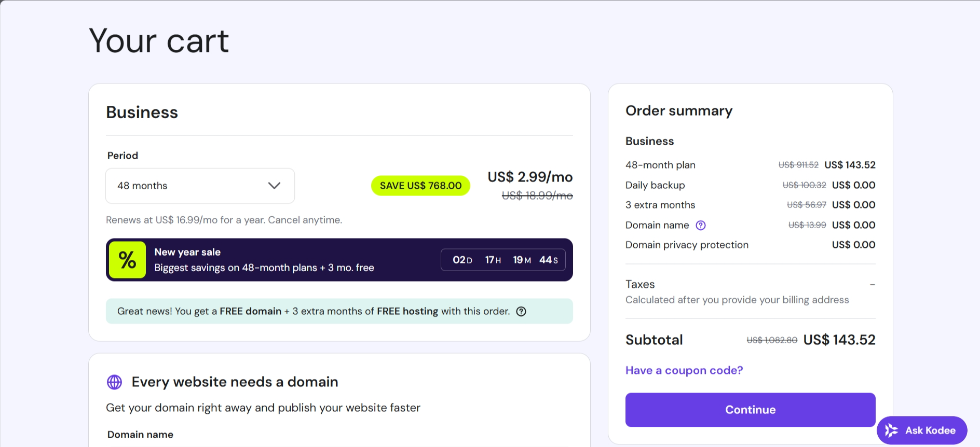Image resolution: width=980 pixels, height=447 pixels.
Task: Click the New year sale banner text
Action: click(x=264, y=260)
